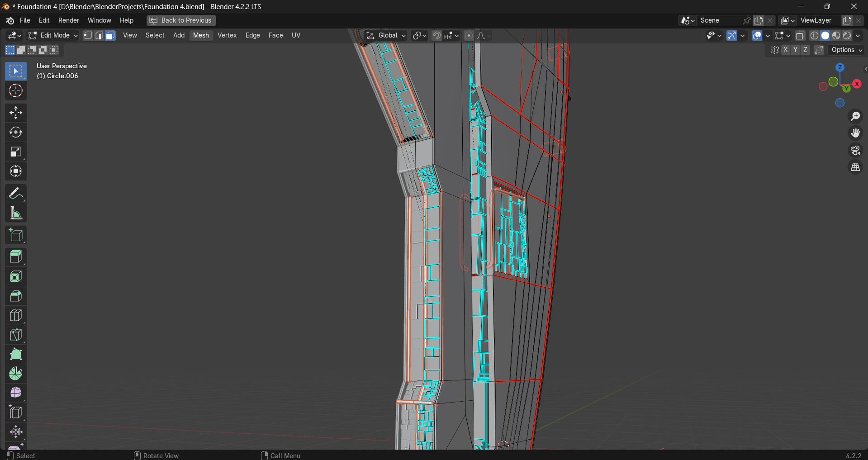Expand the shading options dropdown arrow
This screenshot has height=460, width=868.
[858, 36]
